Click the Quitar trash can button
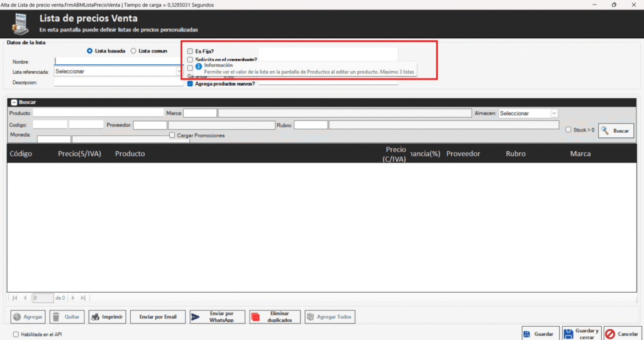 pyautogui.click(x=65, y=317)
